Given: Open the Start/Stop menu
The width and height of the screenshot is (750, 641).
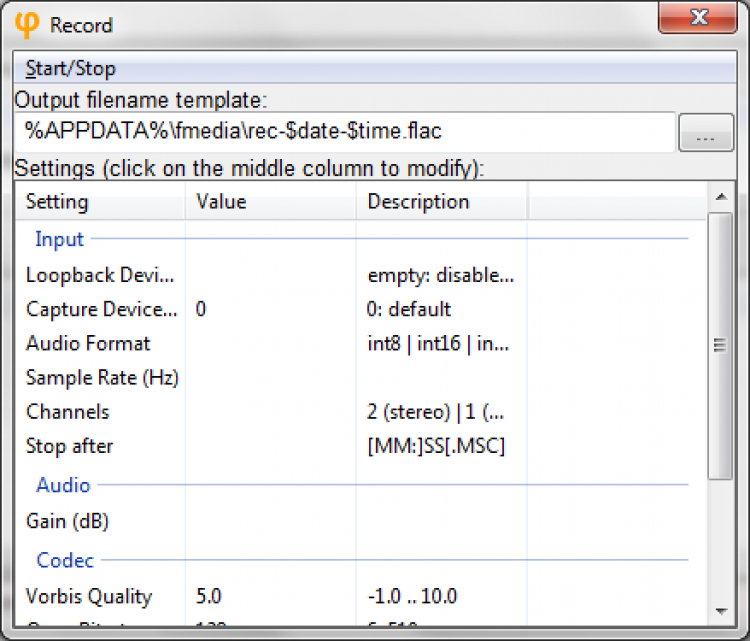Looking at the screenshot, I should 70,69.
